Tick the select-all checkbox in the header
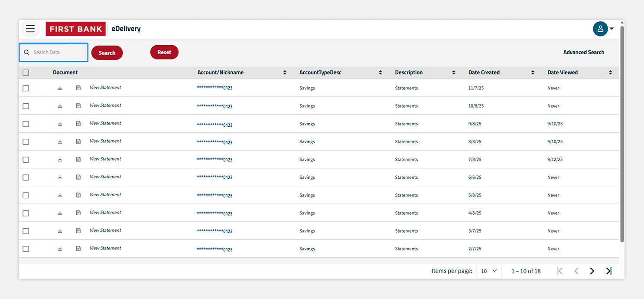Viewport: 644px width, 299px height. pyautogui.click(x=26, y=73)
